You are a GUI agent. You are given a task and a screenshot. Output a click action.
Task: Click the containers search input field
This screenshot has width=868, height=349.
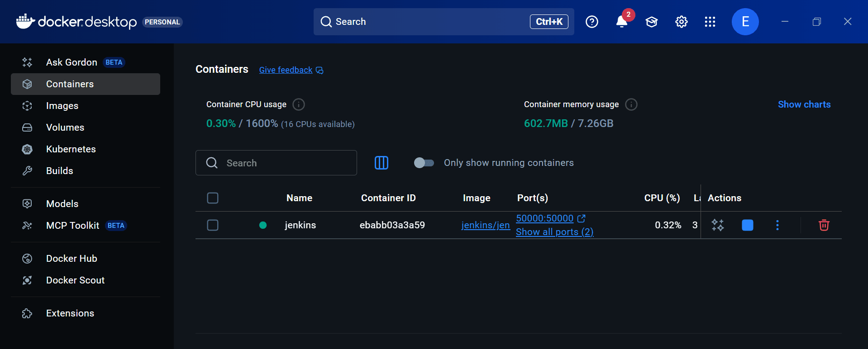point(285,163)
